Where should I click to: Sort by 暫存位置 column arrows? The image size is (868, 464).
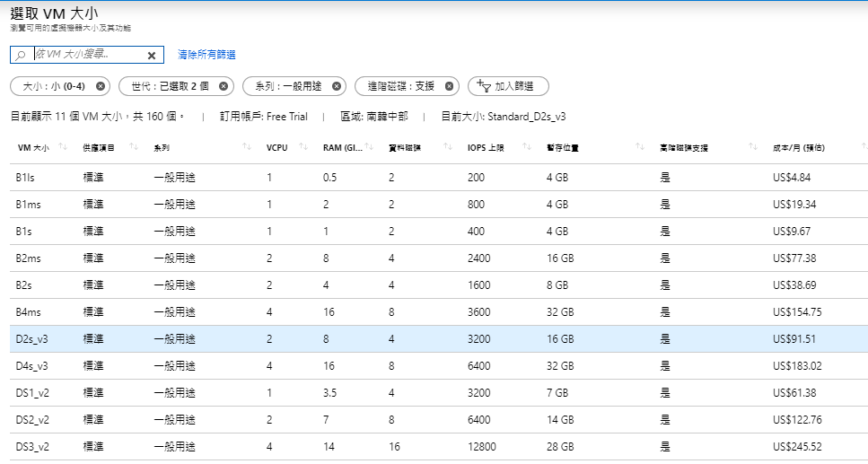point(640,146)
